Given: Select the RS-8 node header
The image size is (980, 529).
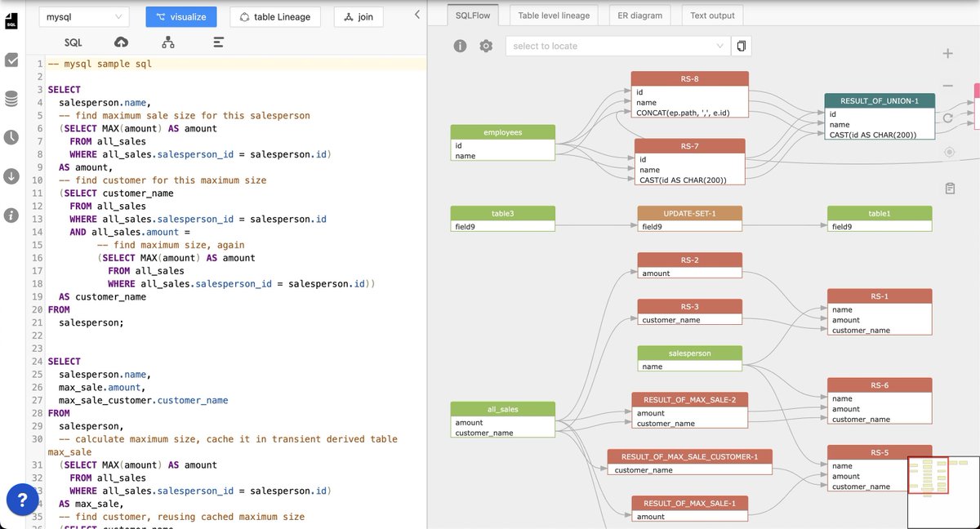Looking at the screenshot, I should coord(690,79).
